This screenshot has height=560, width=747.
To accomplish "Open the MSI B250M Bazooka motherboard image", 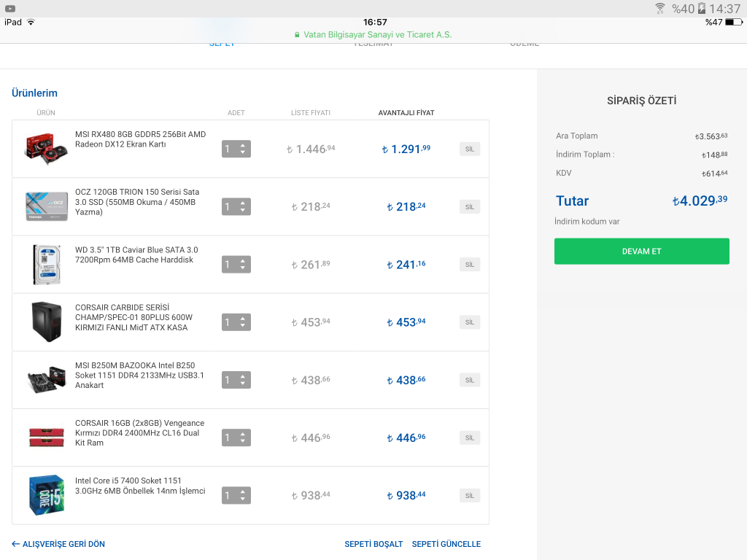I will coord(46,380).
